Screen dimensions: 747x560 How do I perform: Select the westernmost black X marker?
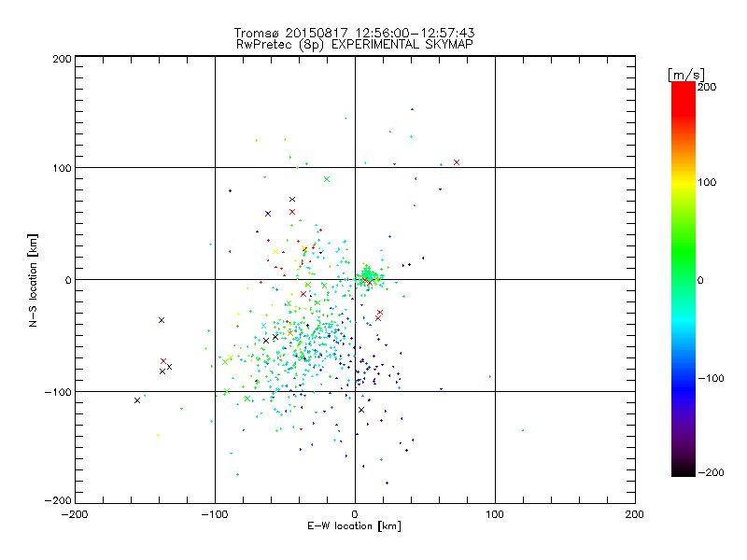tap(137, 400)
